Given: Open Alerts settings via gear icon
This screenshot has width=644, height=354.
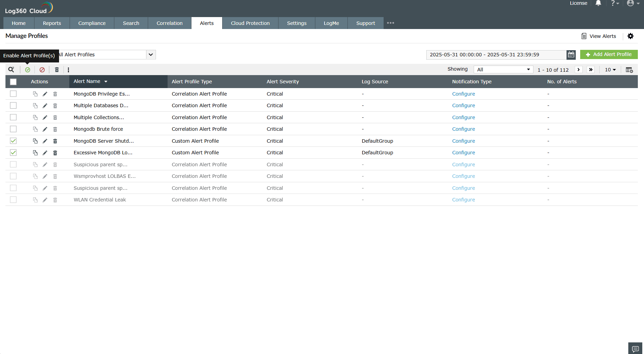Looking at the screenshot, I should pyautogui.click(x=630, y=36).
